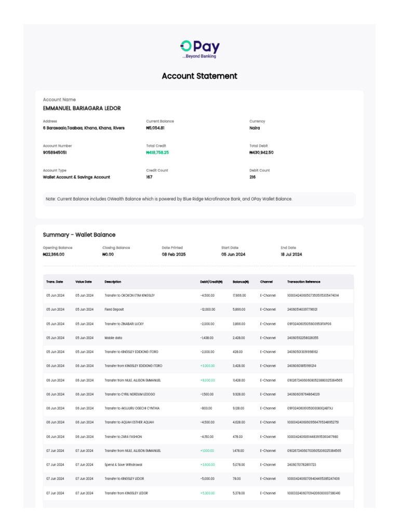399x532 pixels.
Task: Click the Transfer to ZARA FASHION entry
Action: (x=123, y=436)
